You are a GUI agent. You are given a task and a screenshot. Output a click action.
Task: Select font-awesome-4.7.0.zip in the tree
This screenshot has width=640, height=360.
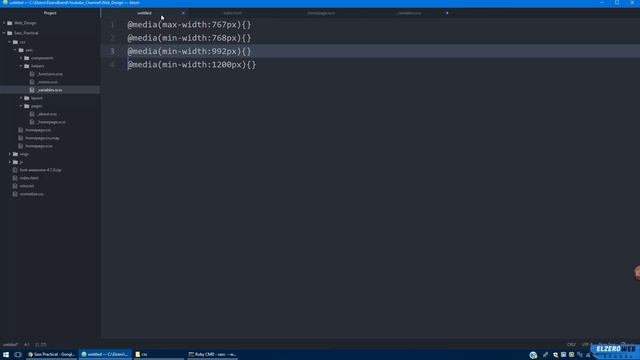click(40, 170)
